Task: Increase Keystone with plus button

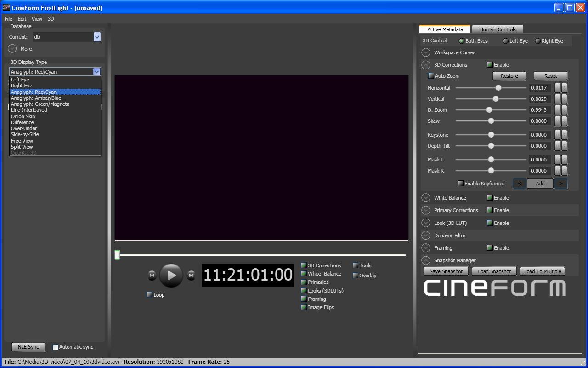Action: pos(564,135)
